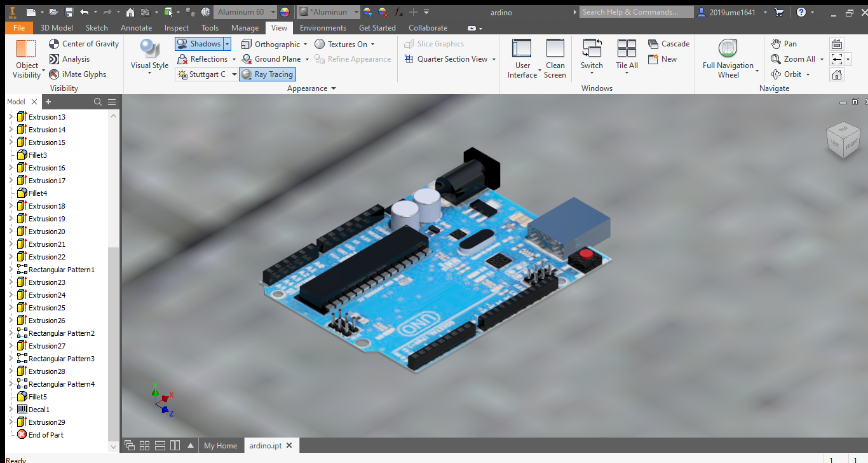Open the Aluminum 60 material dropdown
This screenshot has width=868, height=463.
click(273, 12)
